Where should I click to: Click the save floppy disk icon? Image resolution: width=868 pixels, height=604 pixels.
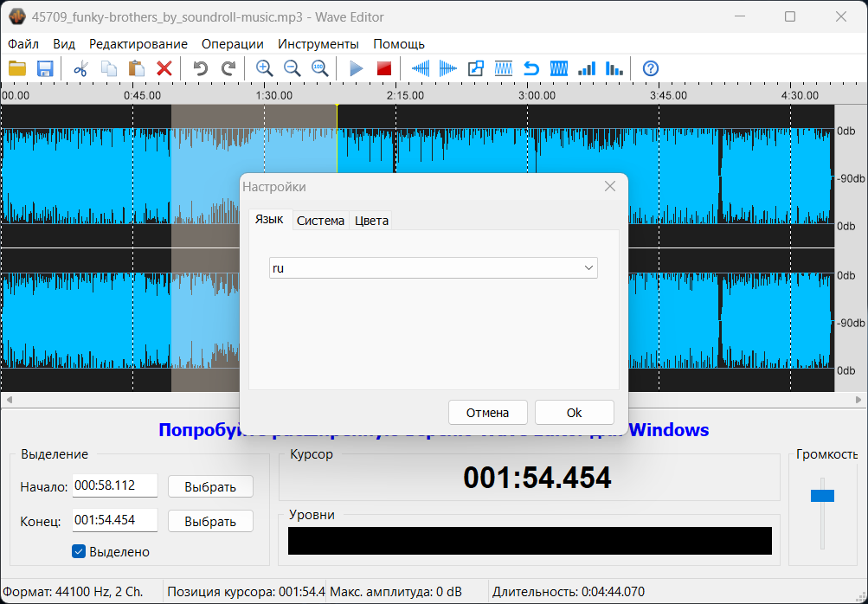coord(45,68)
